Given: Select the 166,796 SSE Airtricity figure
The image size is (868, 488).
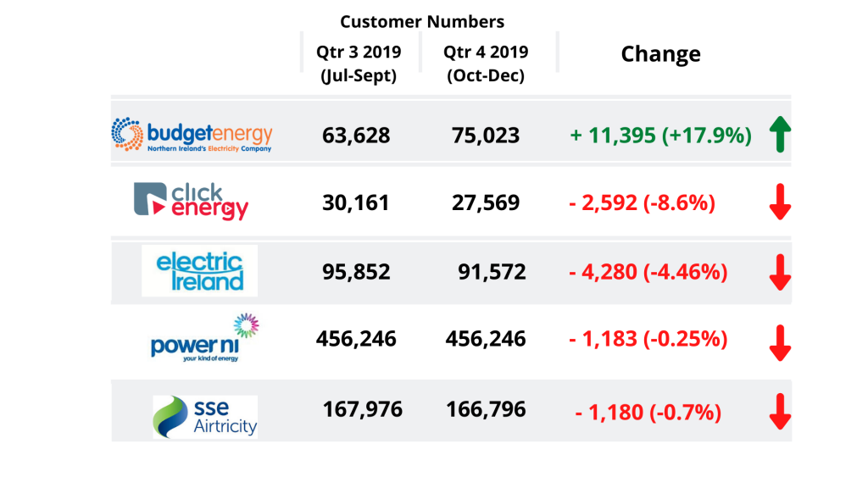Looking at the screenshot, I should coord(486,409).
